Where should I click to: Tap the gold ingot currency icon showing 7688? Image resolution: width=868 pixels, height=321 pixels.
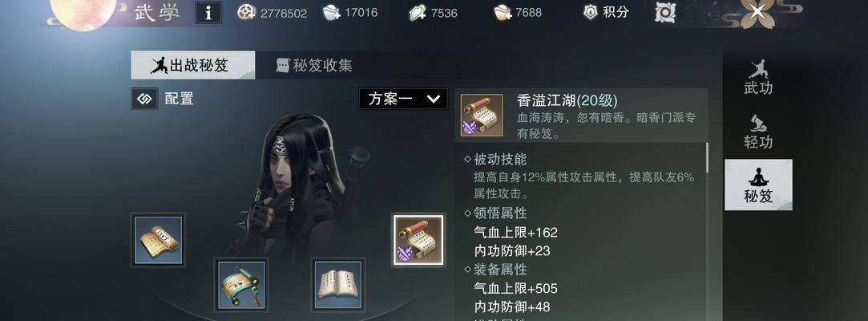pyautogui.click(x=503, y=12)
